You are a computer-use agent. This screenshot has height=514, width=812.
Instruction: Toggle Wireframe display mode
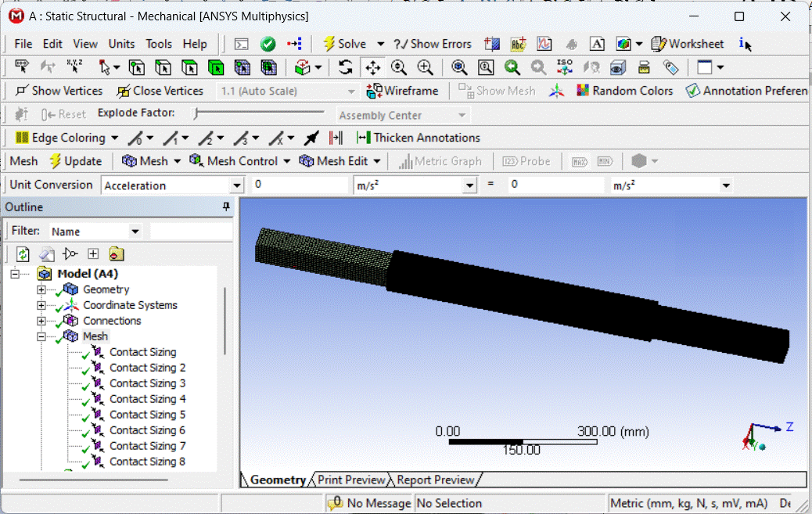pos(402,91)
